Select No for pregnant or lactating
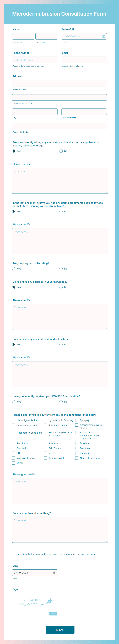 (61, 269)
